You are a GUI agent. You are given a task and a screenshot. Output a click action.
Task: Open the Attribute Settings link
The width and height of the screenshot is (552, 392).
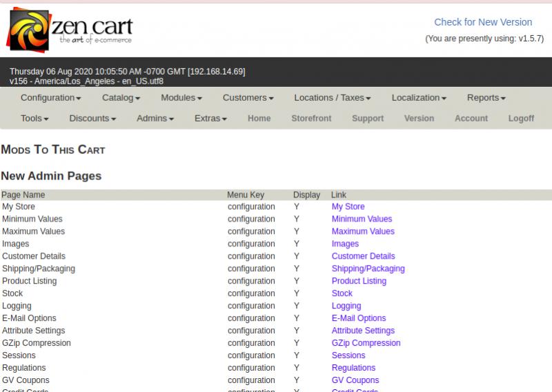tap(363, 331)
